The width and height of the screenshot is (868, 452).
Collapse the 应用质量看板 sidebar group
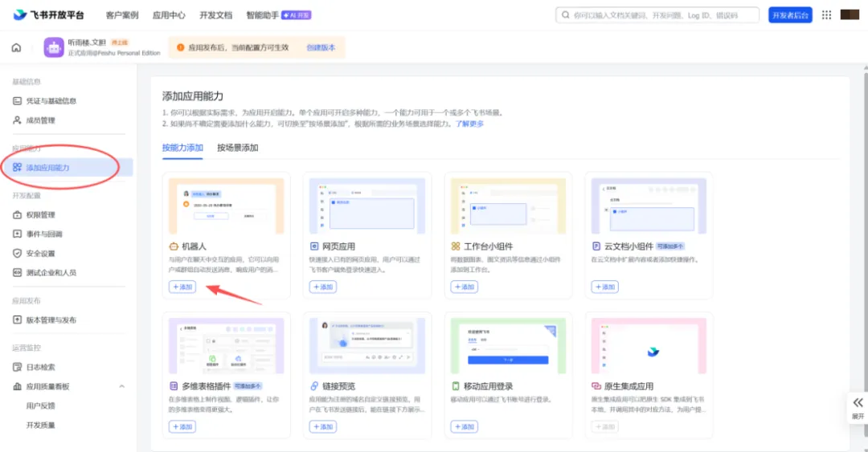coord(122,386)
